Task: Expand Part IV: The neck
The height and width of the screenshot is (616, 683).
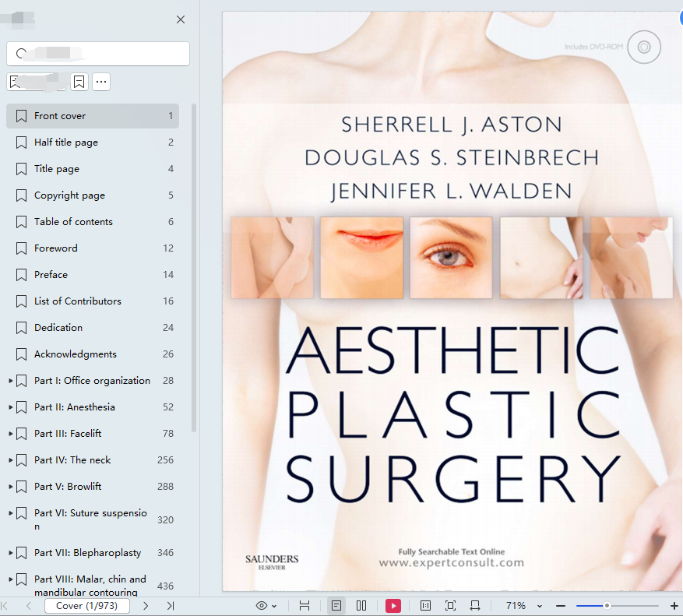Action: [x=10, y=460]
